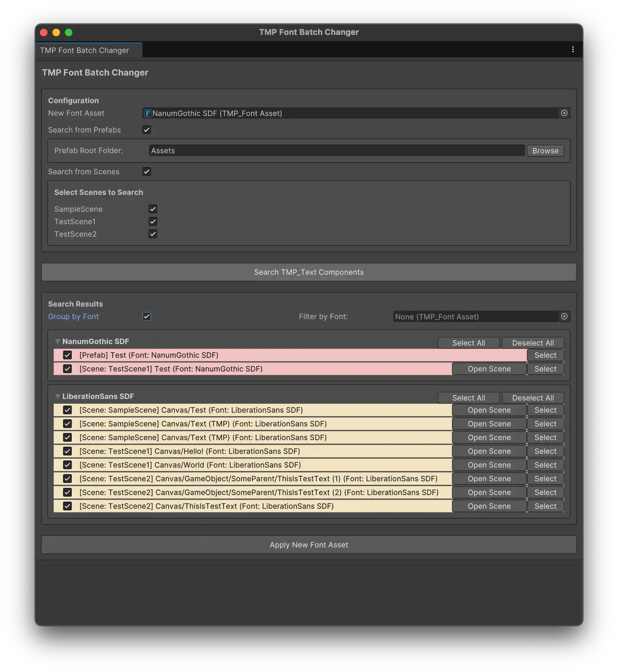Viewport: 618px width, 672px height.
Task: Open Scene for the TestScene1 Test result
Action: tap(489, 369)
